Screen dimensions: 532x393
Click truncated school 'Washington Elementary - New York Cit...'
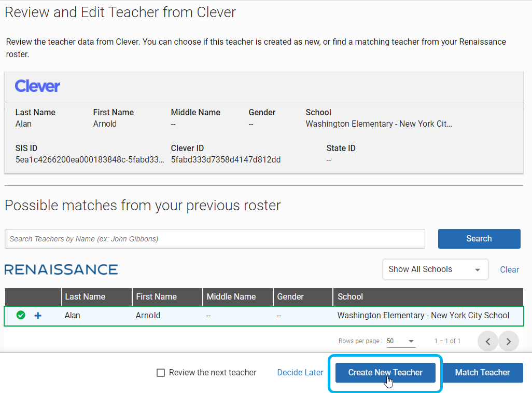pos(379,124)
